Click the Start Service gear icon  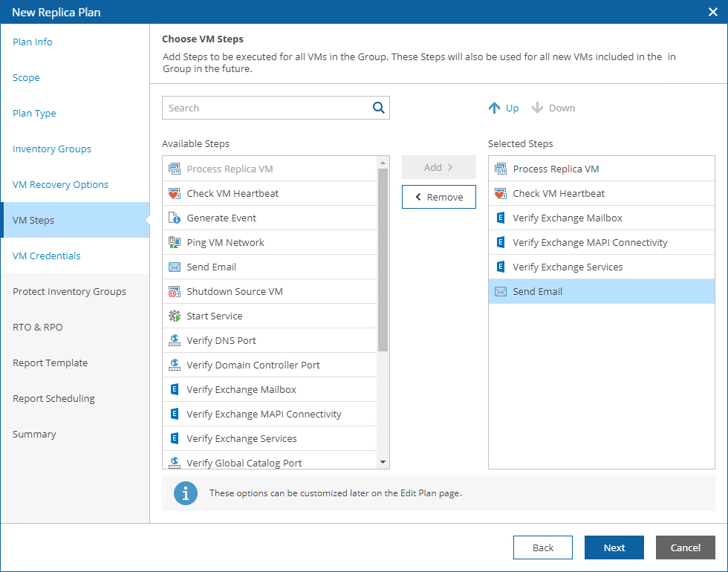pos(175,316)
